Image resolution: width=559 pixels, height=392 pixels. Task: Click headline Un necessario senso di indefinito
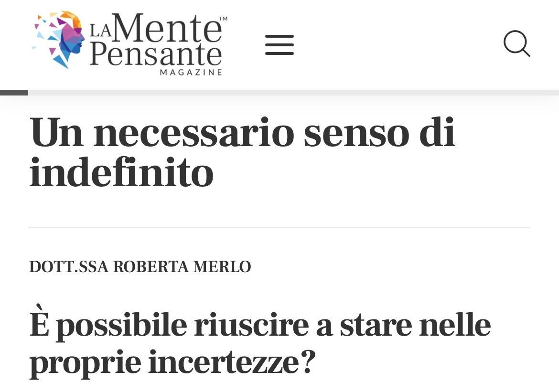242,152
